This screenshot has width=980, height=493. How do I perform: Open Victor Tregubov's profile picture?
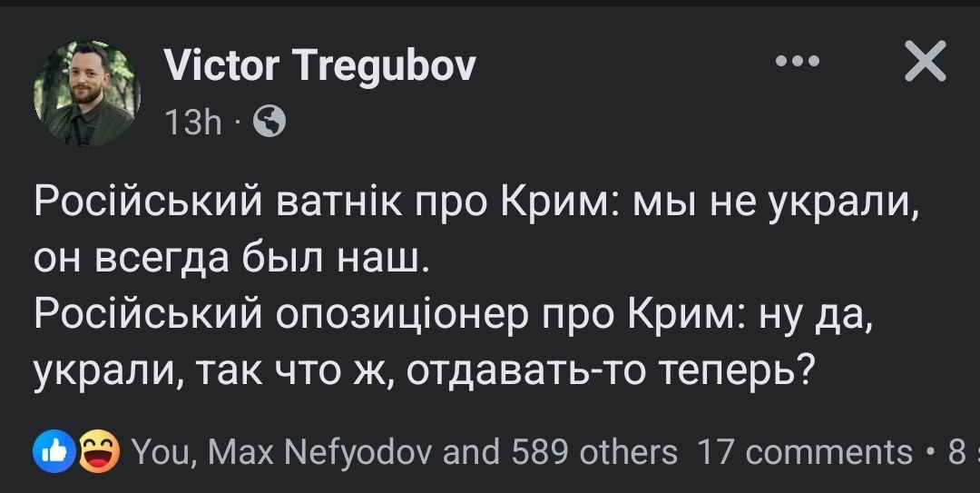[x=87, y=94]
